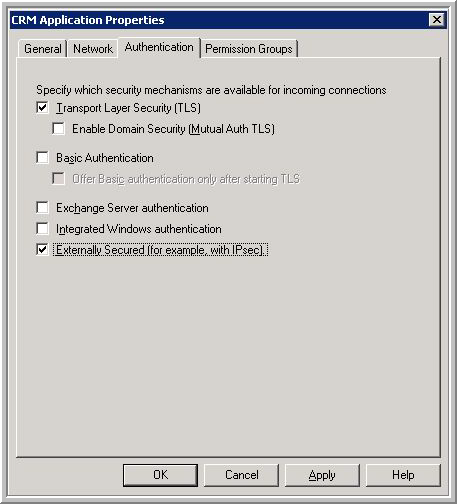
Task: Check the Integrated Windows authentication box
Action: point(42,229)
